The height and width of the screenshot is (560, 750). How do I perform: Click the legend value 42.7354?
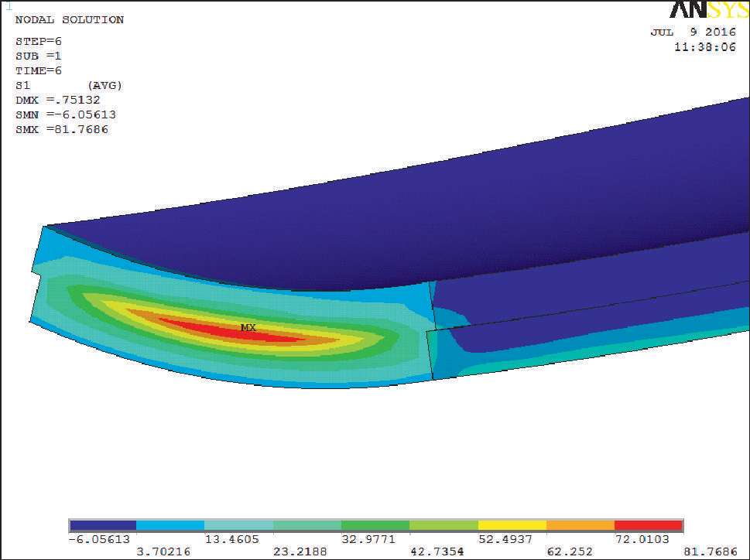[x=437, y=551]
